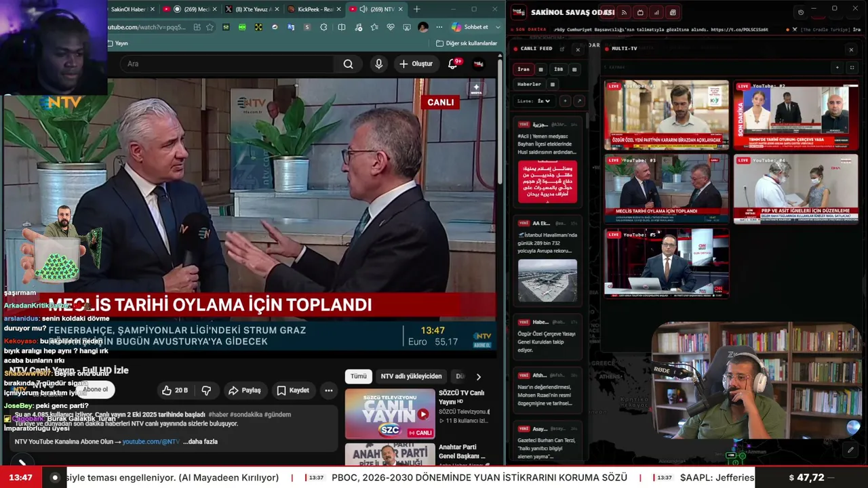
Task: Click the translate extension icon
Action: [291, 27]
